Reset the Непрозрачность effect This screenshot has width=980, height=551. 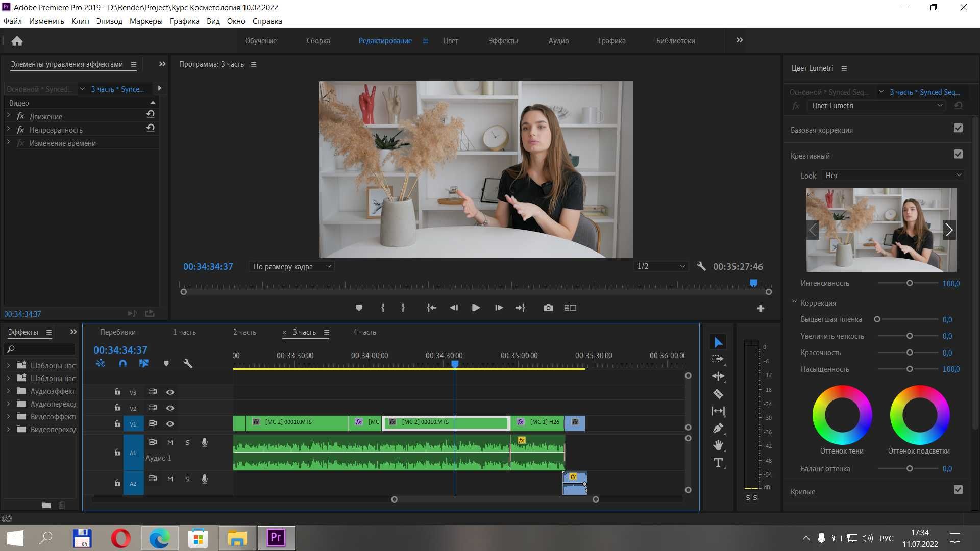click(x=150, y=128)
